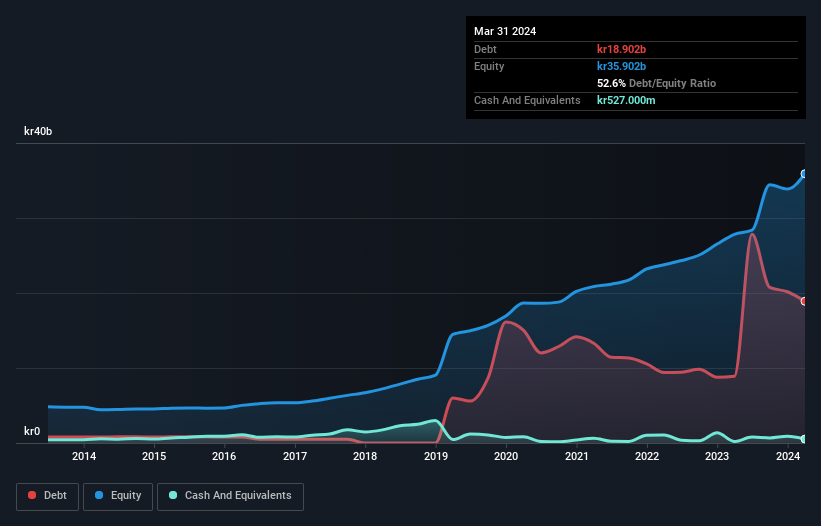
Task: Click the 2021 x-axis label
Action: [576, 456]
